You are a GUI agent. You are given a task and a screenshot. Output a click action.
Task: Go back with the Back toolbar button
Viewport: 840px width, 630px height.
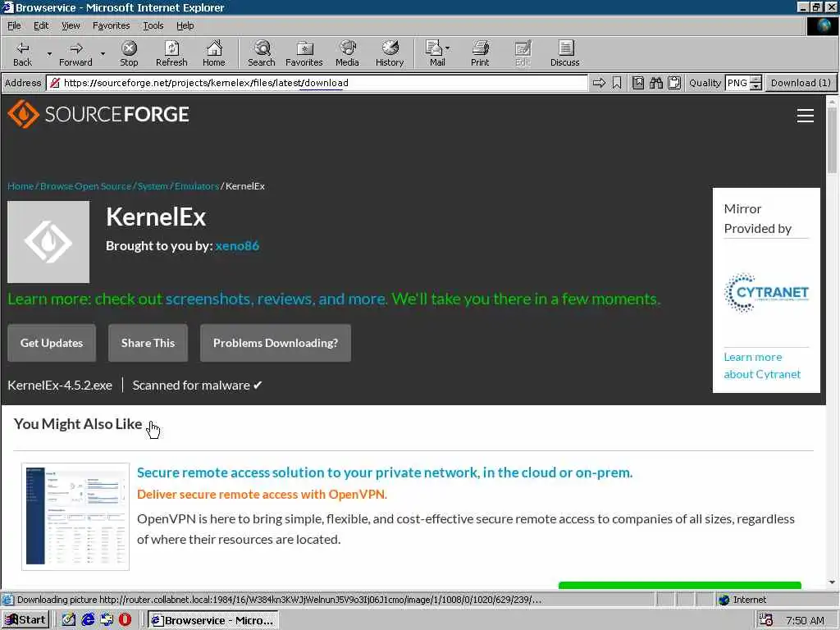click(x=22, y=53)
